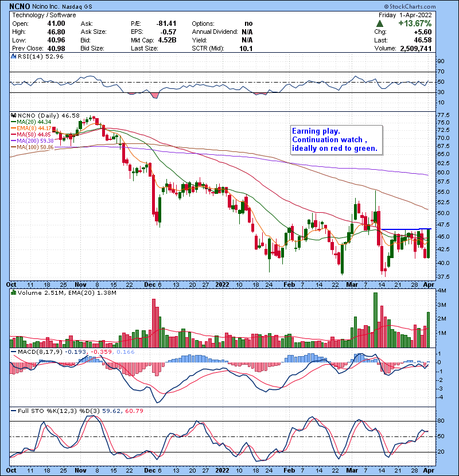The height and width of the screenshot is (476, 459).
Task: Click the Annual Dividend N/A value
Action: coord(247,32)
